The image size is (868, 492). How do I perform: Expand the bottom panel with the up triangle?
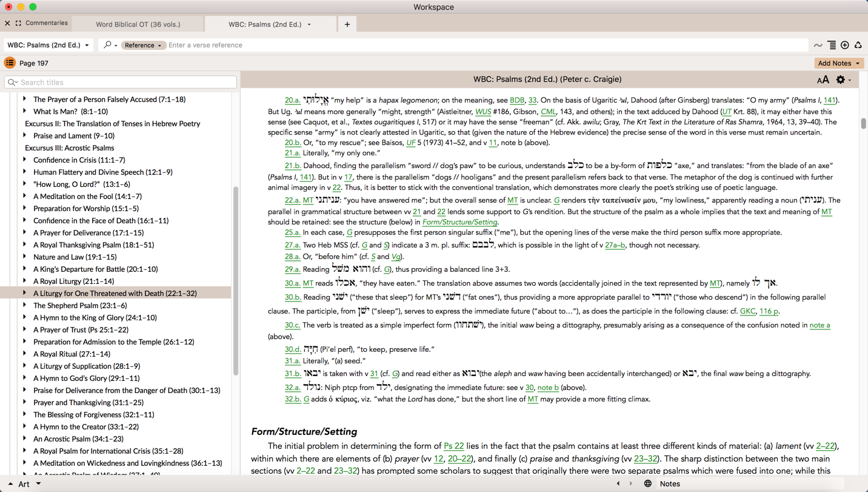[x=10, y=484]
